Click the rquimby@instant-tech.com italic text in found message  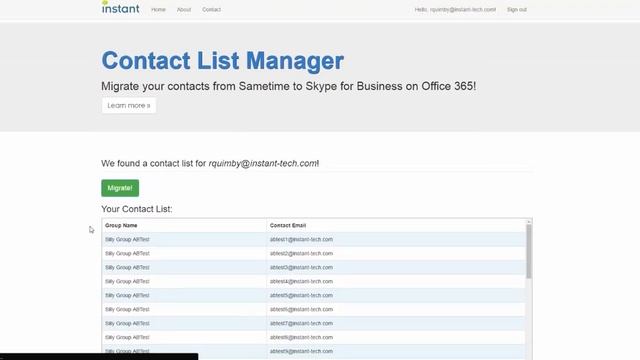click(263, 163)
